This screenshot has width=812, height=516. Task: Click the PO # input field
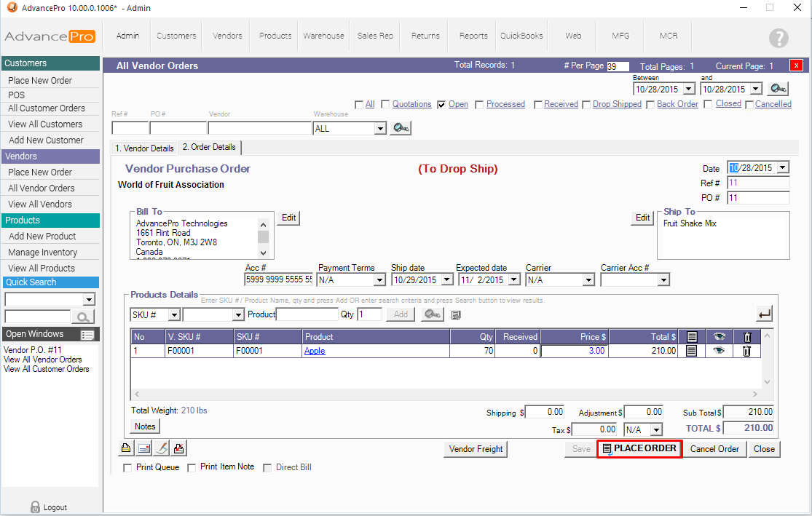[757, 198]
